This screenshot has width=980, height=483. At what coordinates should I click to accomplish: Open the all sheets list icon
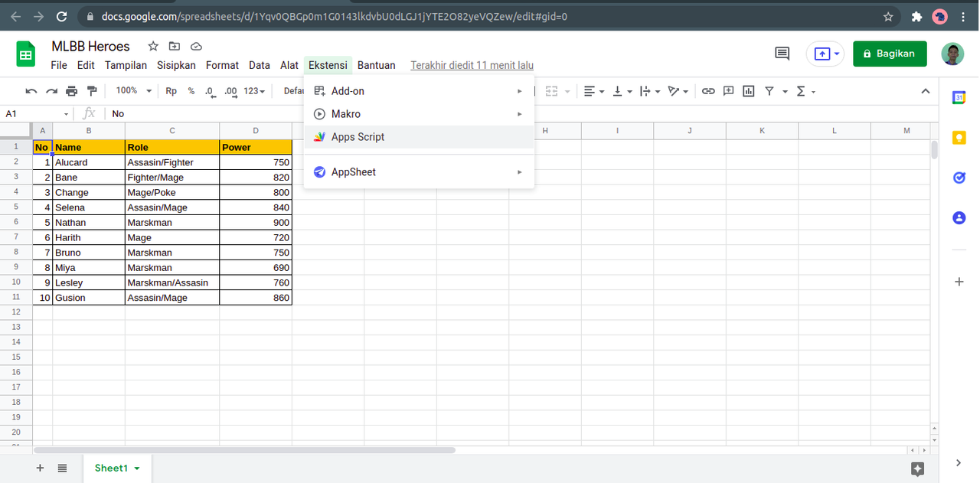pos(63,468)
